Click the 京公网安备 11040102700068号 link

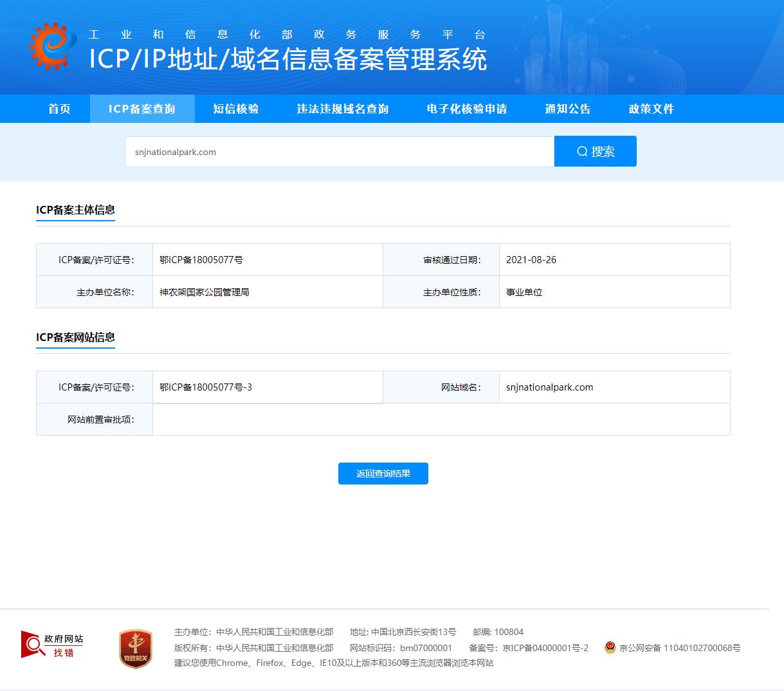(679, 648)
